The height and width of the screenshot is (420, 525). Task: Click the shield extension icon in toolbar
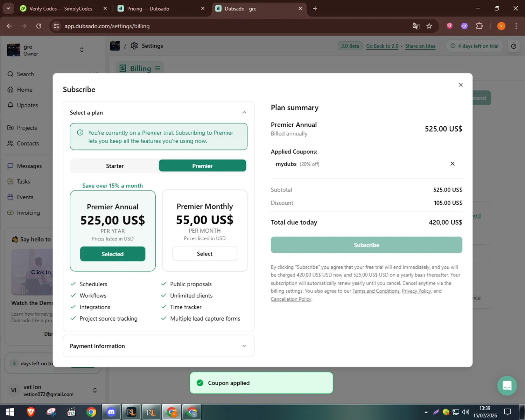click(450, 26)
